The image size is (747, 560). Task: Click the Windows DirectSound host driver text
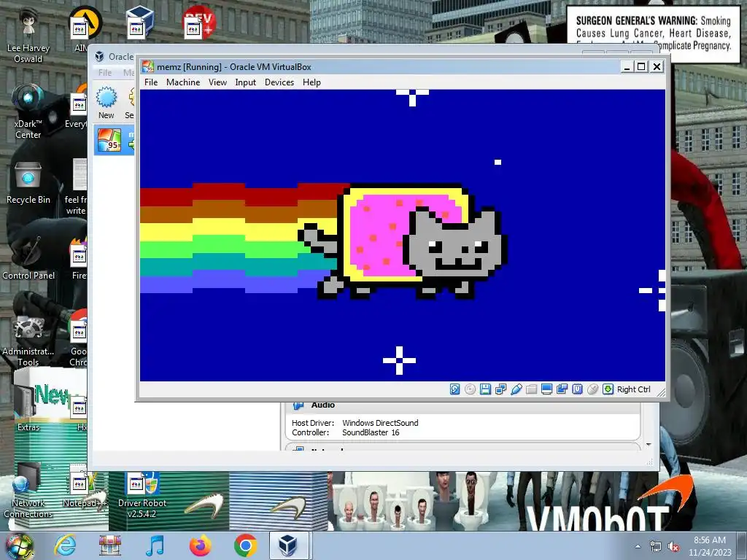380,423
